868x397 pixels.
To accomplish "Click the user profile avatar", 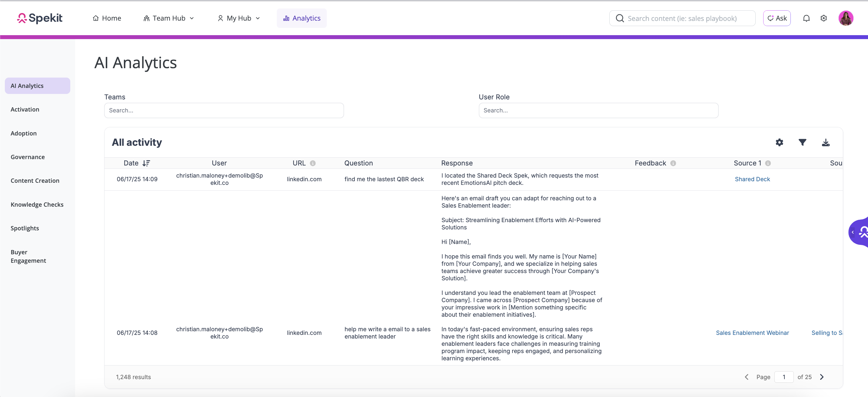I will [846, 18].
